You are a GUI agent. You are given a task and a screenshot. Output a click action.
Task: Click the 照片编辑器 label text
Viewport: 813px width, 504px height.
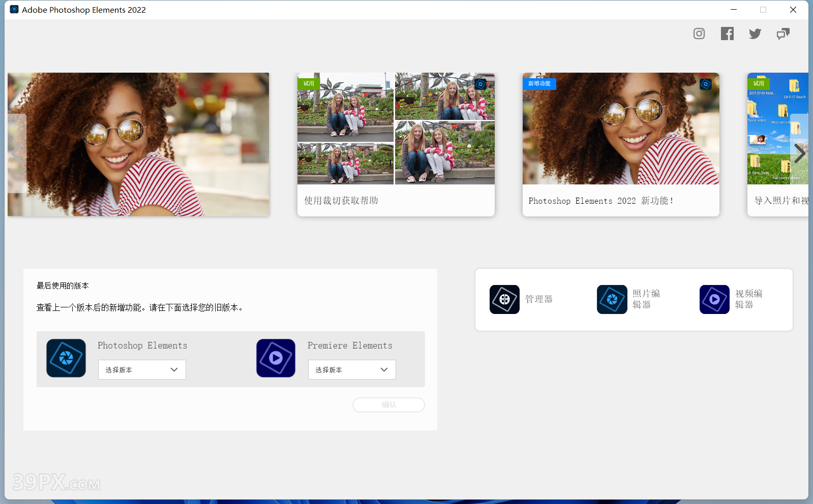click(646, 299)
